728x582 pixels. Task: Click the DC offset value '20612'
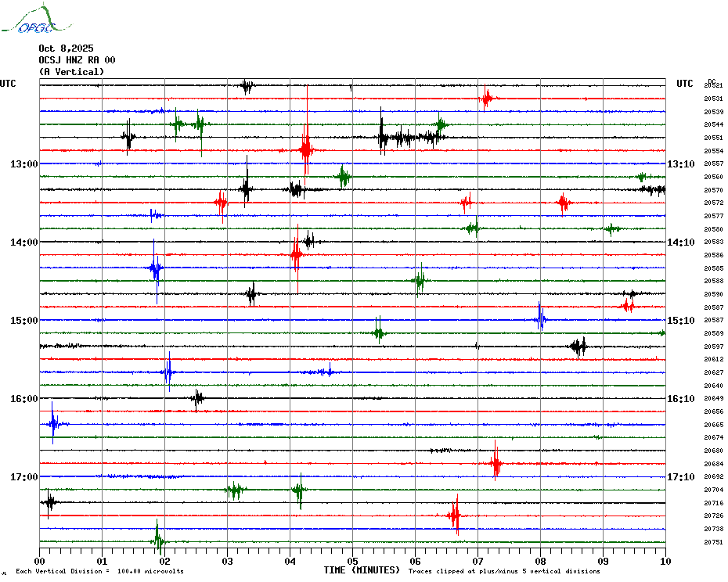pos(714,359)
